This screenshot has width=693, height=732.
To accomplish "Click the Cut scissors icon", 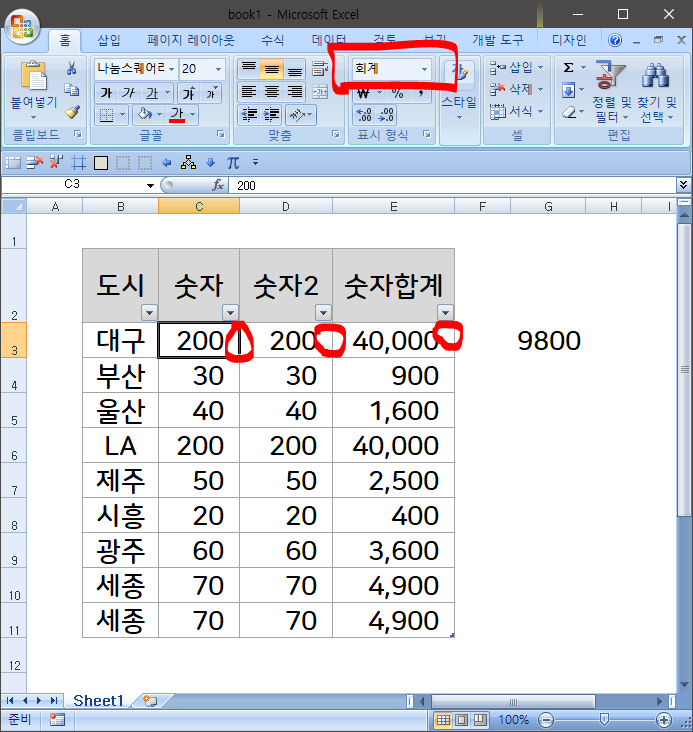I will tap(71, 68).
